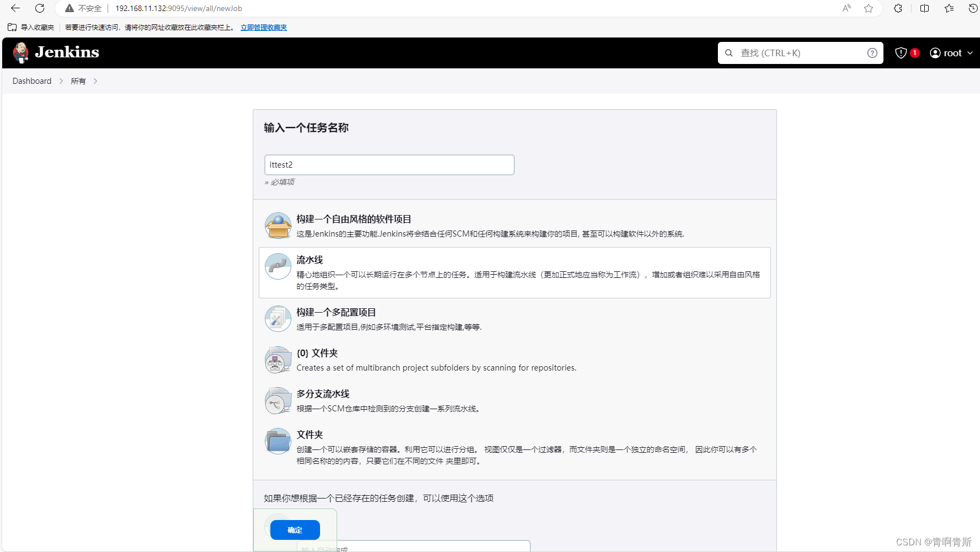Select the multi-configuration project icon
980x552 pixels.
278,319
